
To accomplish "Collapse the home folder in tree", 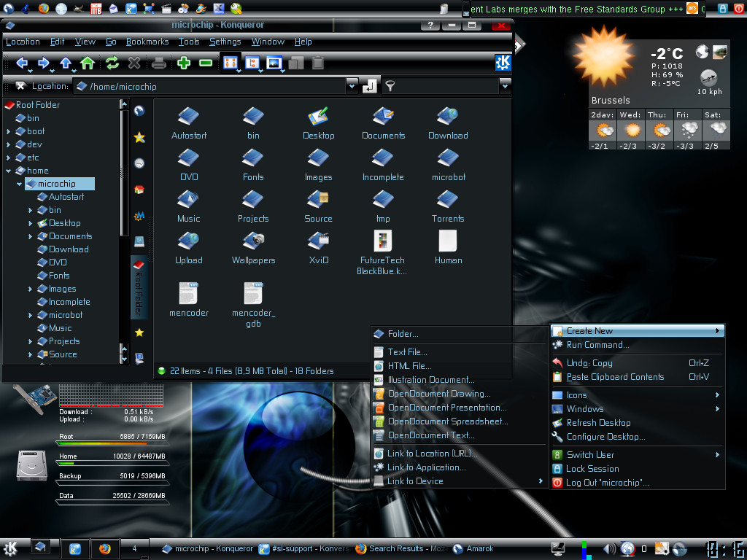I will [8, 171].
